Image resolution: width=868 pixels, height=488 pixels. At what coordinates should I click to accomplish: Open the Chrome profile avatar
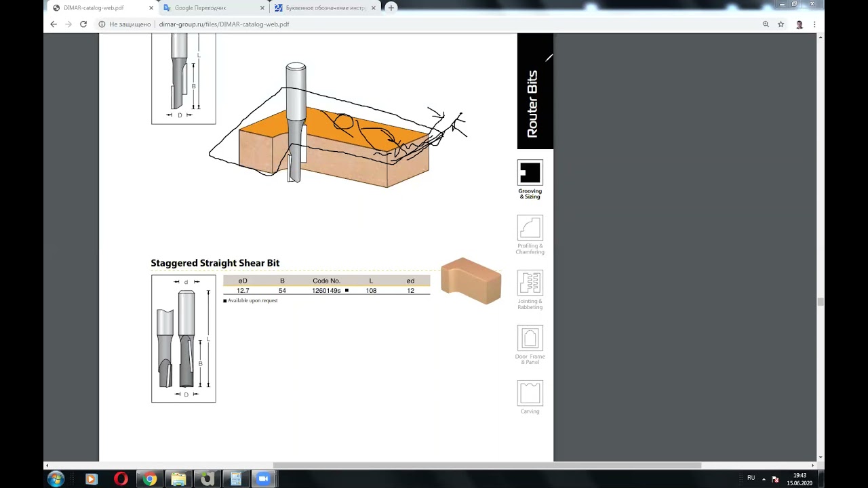[x=800, y=24]
